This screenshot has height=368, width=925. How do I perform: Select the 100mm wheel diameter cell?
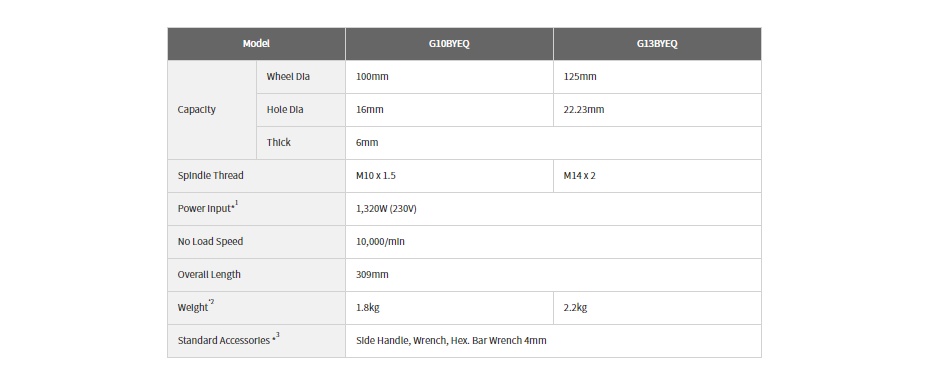(449, 77)
